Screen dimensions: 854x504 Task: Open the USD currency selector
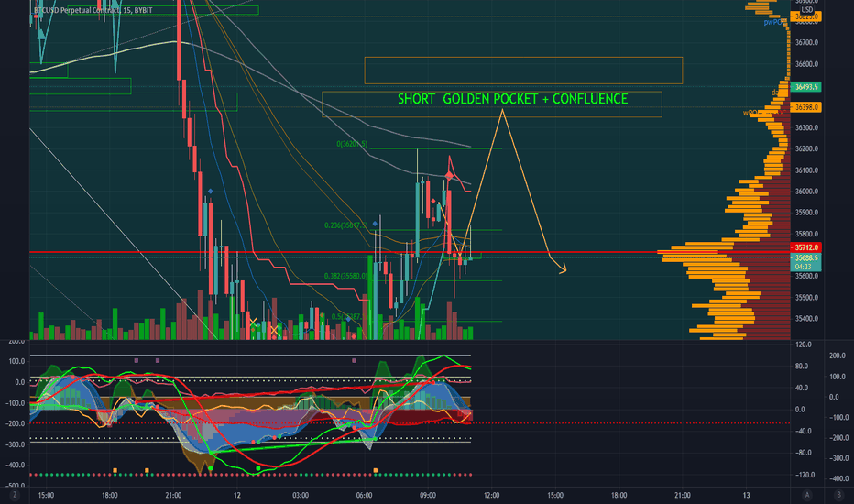[807, 10]
